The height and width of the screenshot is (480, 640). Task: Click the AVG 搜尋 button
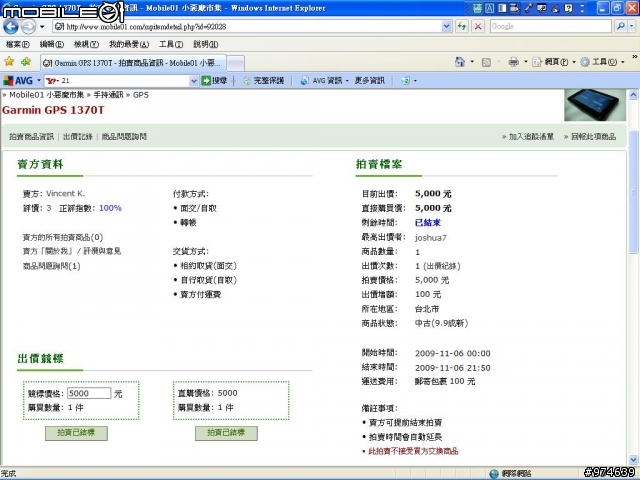(x=214, y=81)
